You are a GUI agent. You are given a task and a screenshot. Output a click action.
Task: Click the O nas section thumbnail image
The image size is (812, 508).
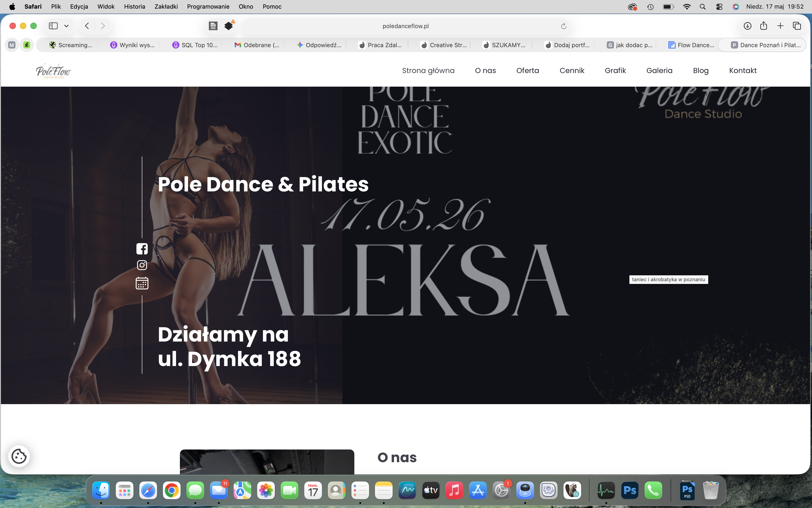pos(267,462)
